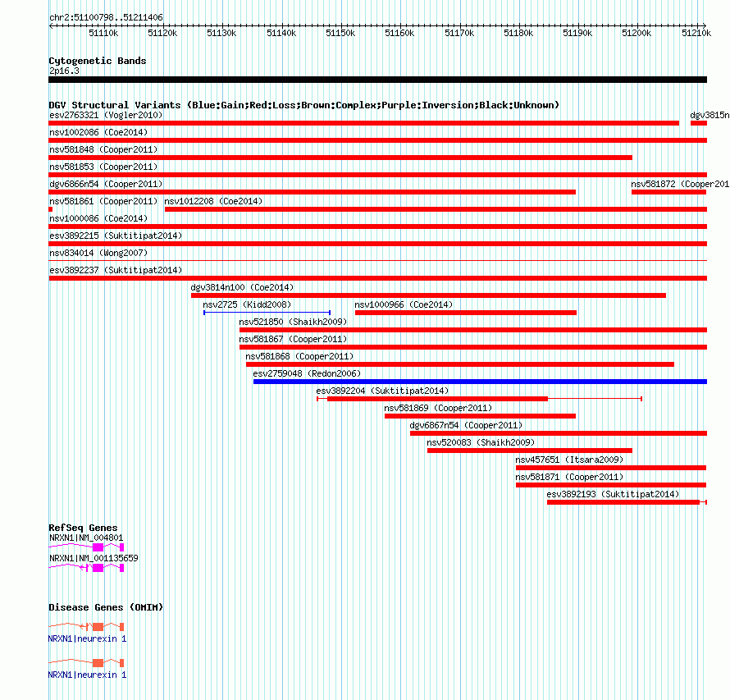Click the NRXN1|NM_001135659 RefSeq gene label
Screen dimensions: 730x700
(94, 558)
